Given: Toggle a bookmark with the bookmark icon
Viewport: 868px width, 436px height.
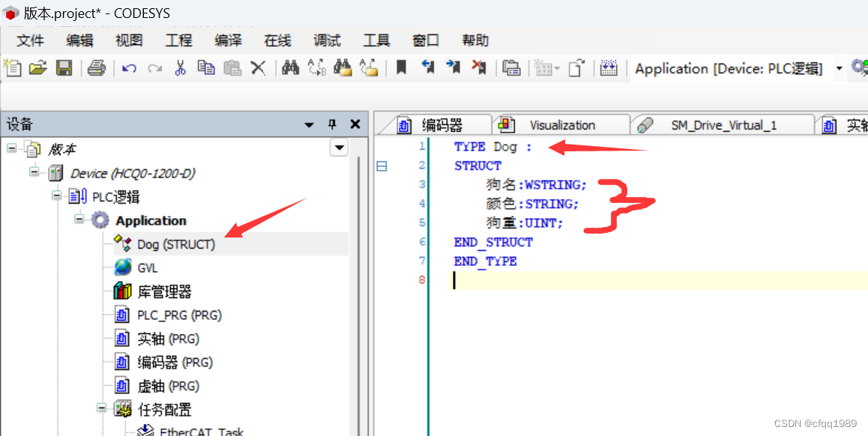Looking at the screenshot, I should pos(401,67).
